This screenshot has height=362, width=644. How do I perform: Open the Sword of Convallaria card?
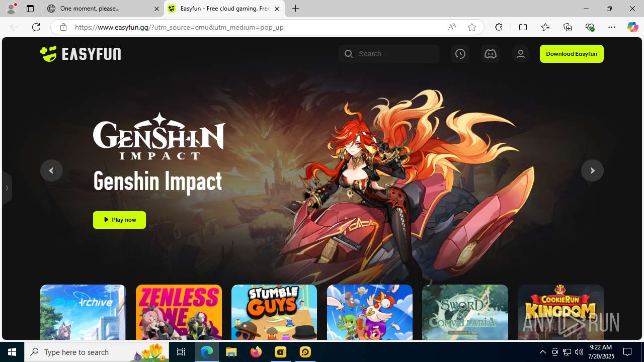point(465,312)
